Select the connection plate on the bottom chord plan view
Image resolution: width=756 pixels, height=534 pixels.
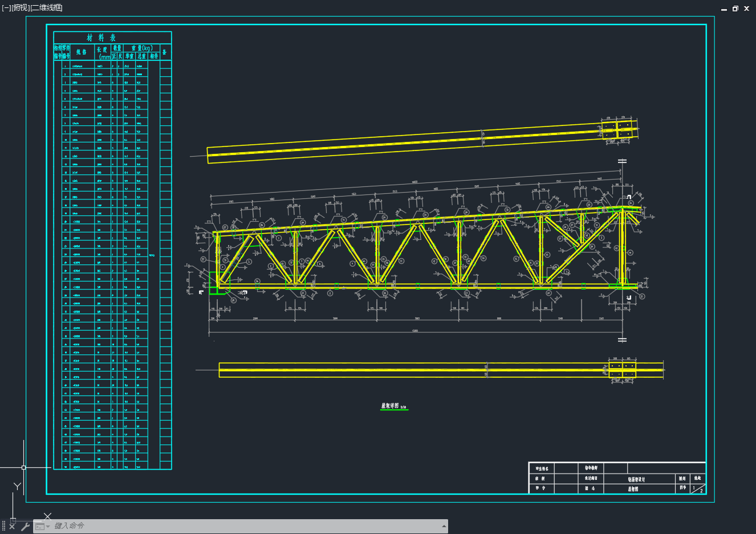[622, 369]
